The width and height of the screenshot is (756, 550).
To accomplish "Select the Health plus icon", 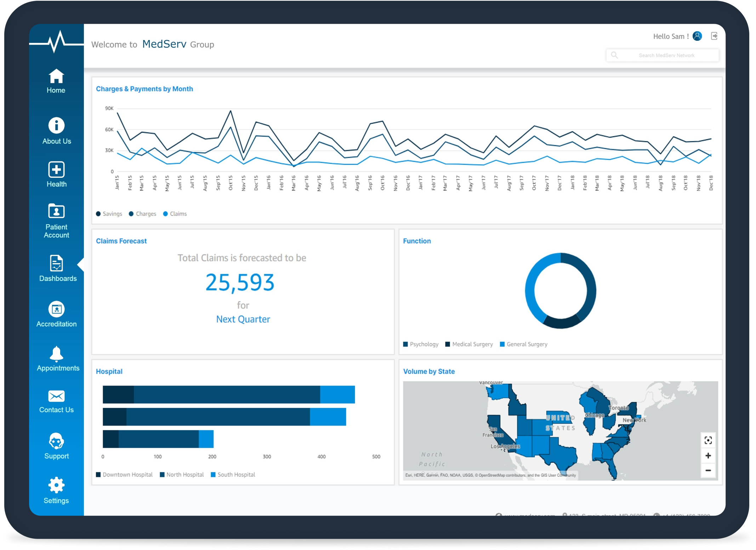I will [x=56, y=170].
